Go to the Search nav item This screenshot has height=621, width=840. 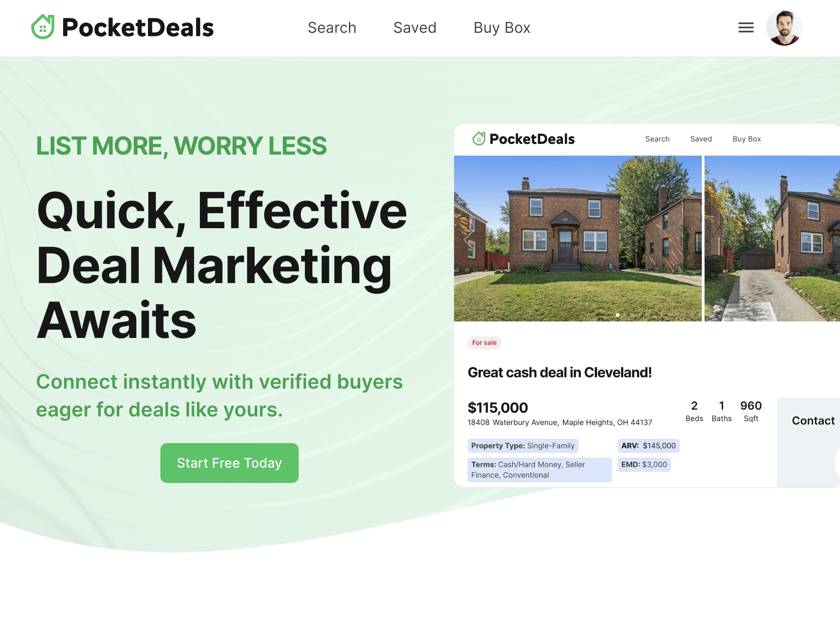332,28
